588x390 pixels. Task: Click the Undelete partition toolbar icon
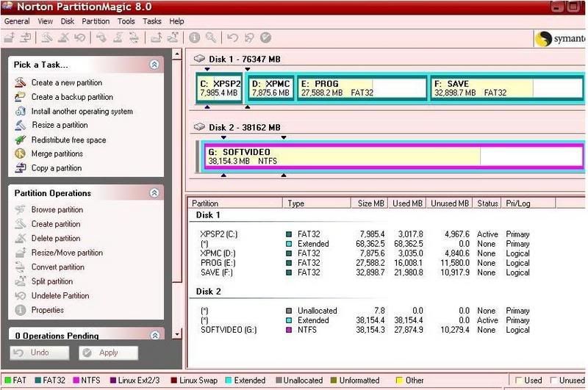[79, 37]
